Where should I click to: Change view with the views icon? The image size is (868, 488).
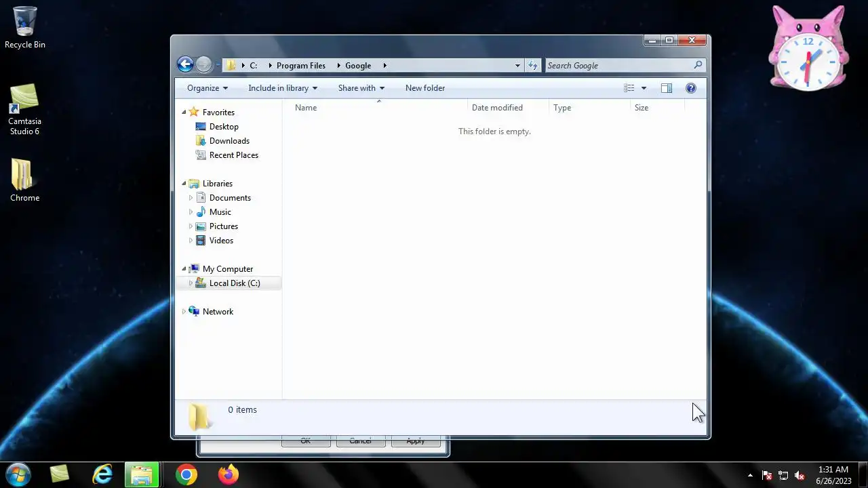tap(629, 88)
